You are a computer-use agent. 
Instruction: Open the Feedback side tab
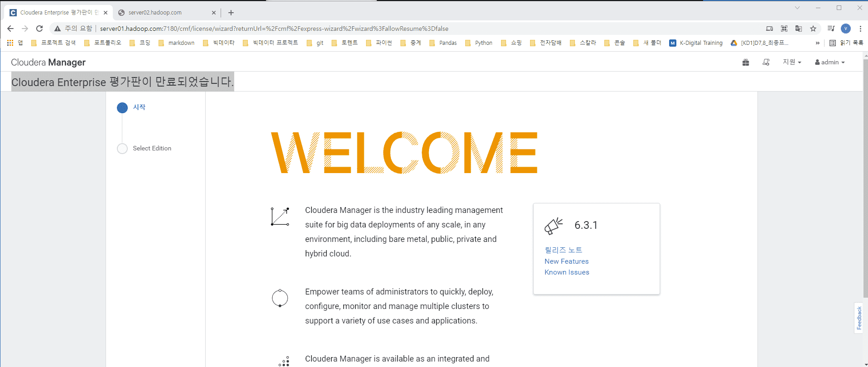coord(859,318)
